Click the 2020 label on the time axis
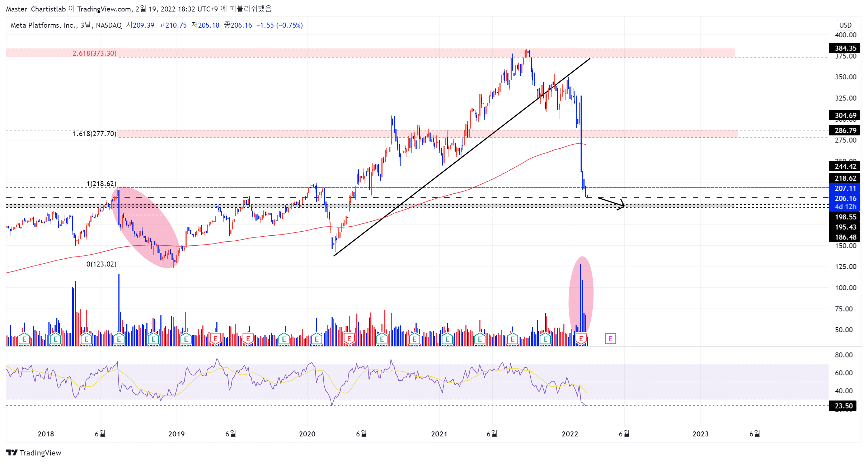 (x=307, y=434)
